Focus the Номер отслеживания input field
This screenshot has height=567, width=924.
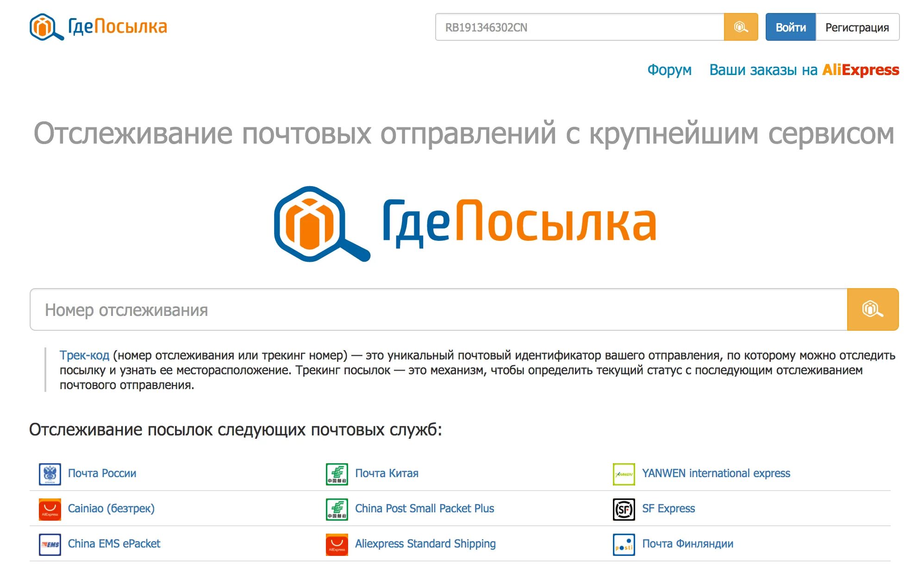(438, 309)
